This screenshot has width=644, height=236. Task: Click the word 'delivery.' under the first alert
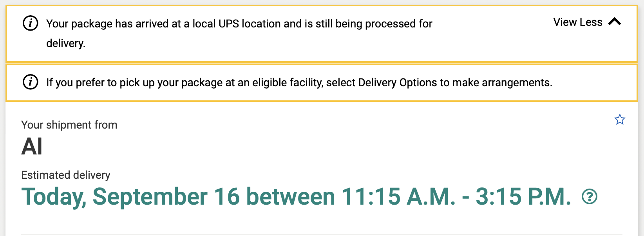[66, 43]
